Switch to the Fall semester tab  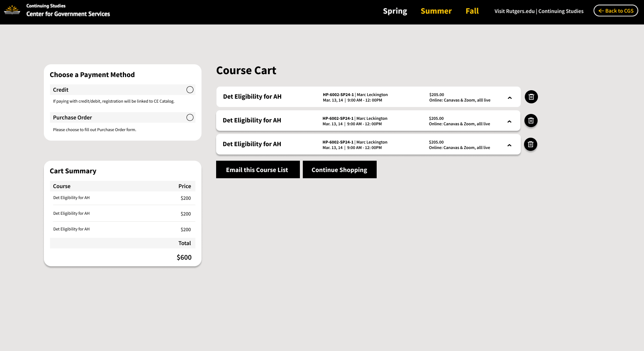tap(472, 11)
